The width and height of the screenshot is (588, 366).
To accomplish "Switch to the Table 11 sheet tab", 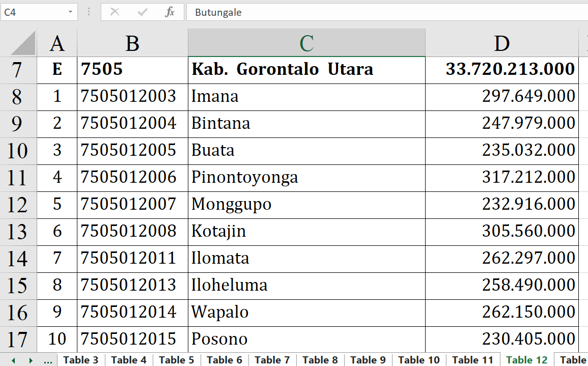I will [x=472, y=360].
